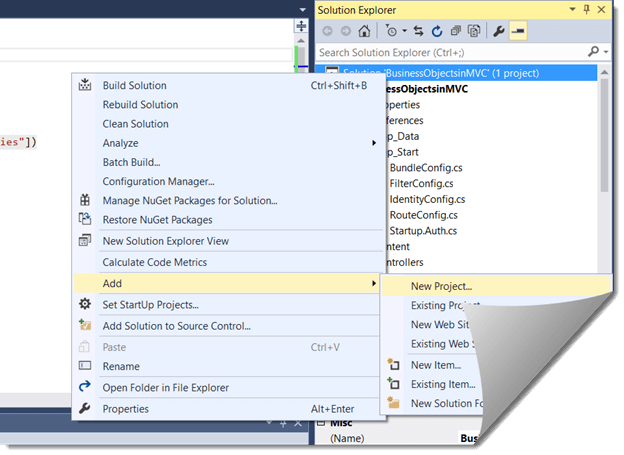Open the Pending Changes Filter clock icon
The height and width of the screenshot is (455, 624).
click(391, 31)
